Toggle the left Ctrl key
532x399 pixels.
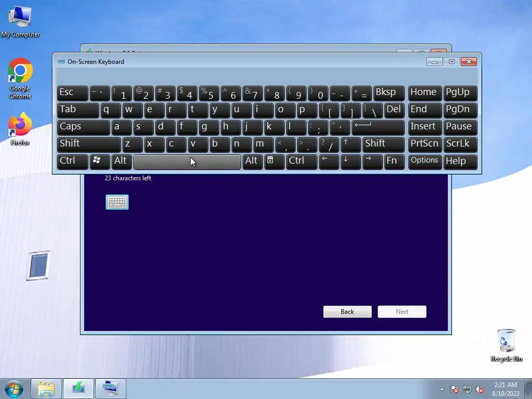click(x=73, y=162)
